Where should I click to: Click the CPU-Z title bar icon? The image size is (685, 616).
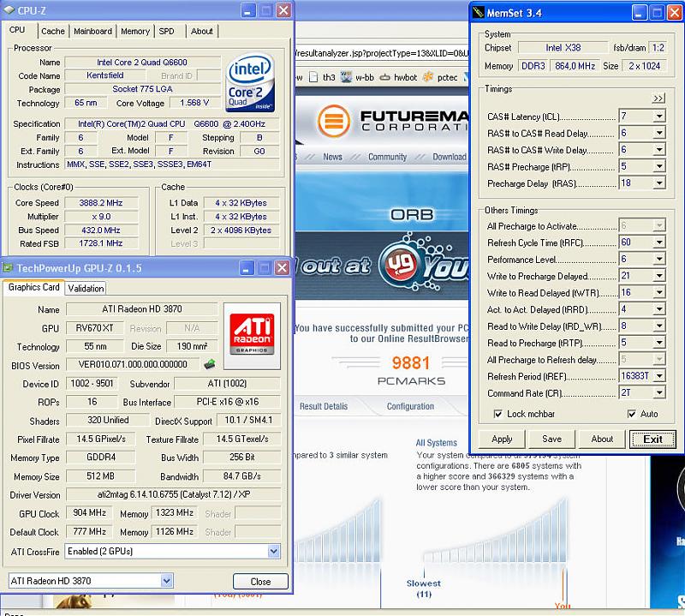pos(9,10)
